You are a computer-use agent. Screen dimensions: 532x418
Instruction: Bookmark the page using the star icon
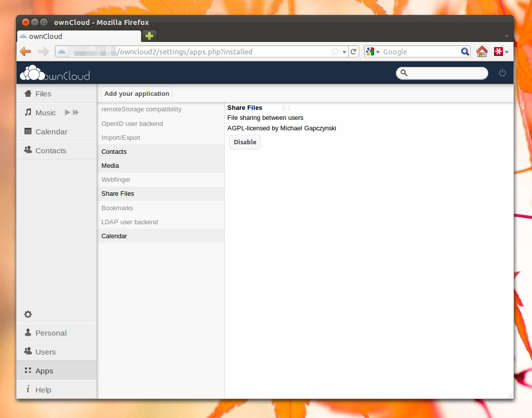[335, 51]
